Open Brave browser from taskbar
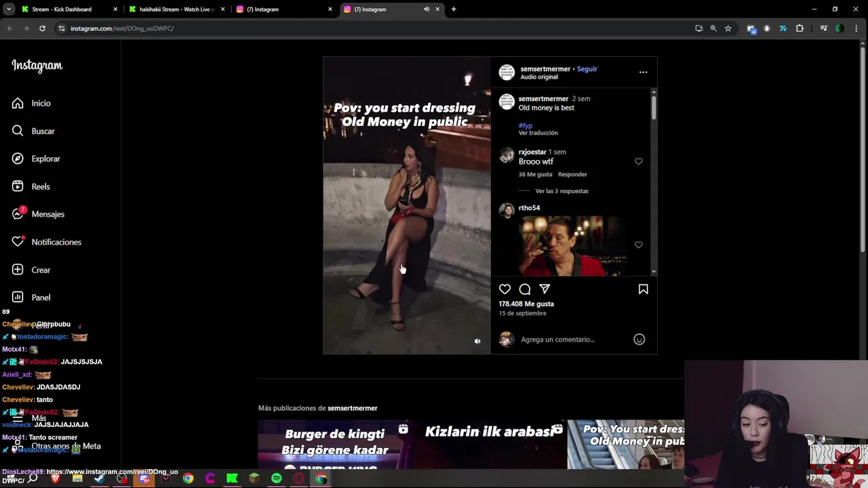Screen dimensions: 868x488 pyautogui.click(x=56, y=479)
